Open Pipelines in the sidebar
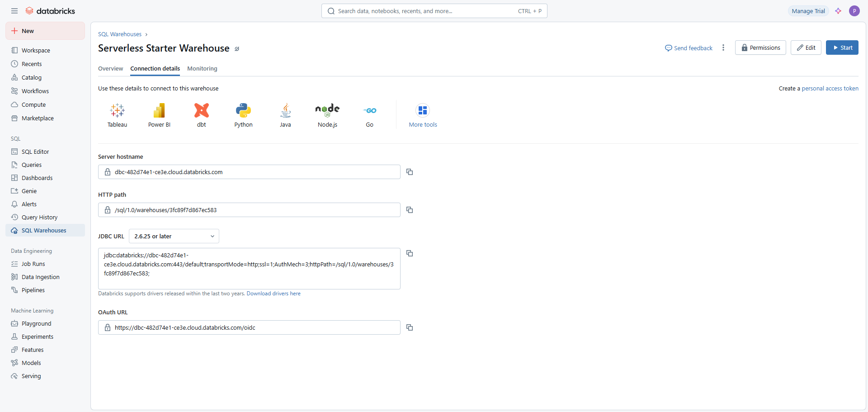Image resolution: width=868 pixels, height=412 pixels. 45,290
